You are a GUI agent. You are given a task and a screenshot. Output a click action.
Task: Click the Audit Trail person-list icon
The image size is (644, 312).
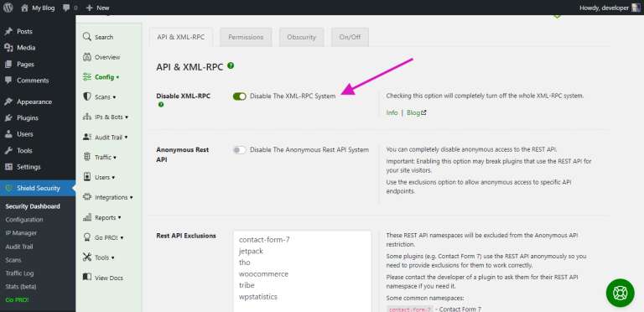tap(86, 137)
